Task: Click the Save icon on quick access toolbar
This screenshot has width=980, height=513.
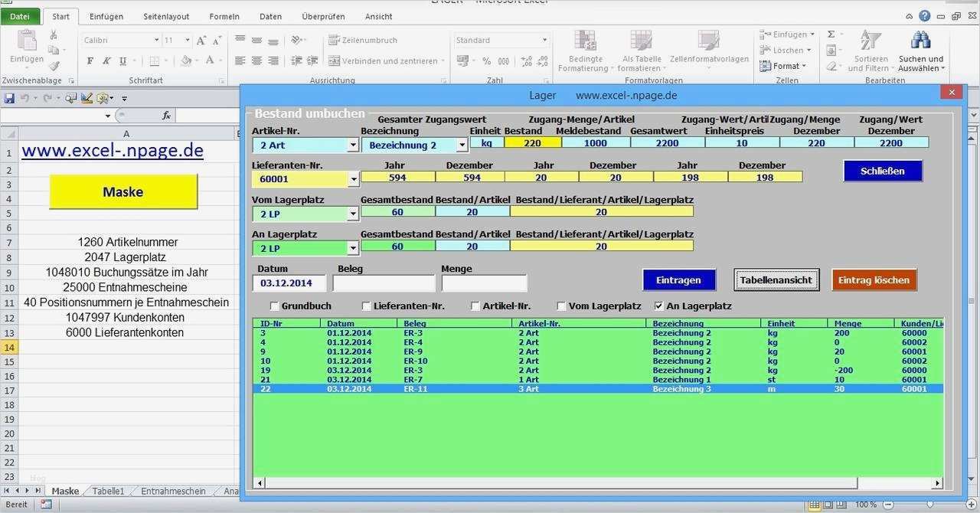Action: coord(10,97)
